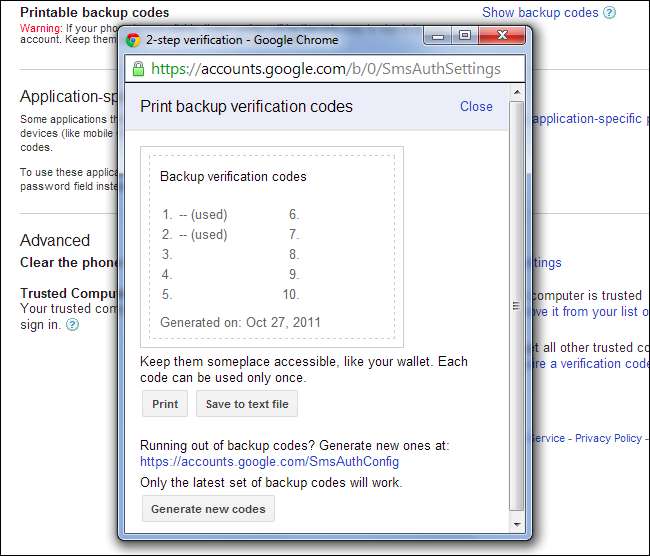
Task: Click the red 'Warning:' label in background
Action: pyautogui.click(x=41, y=28)
